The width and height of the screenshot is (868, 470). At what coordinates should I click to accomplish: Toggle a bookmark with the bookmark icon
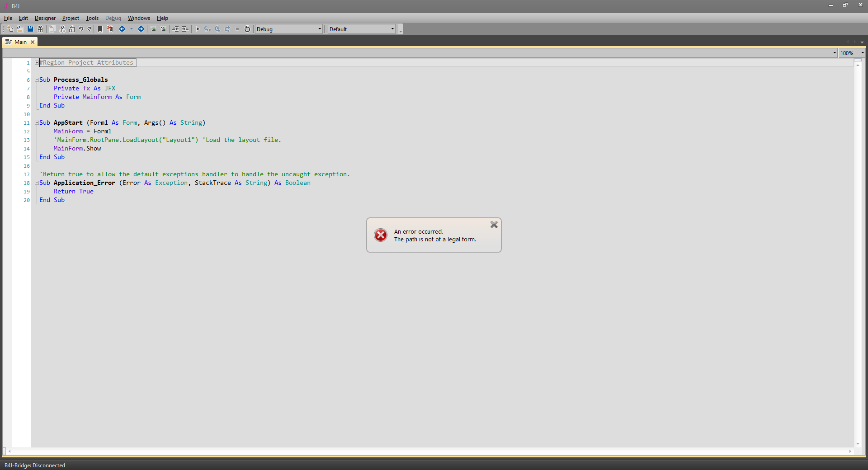[x=100, y=29]
